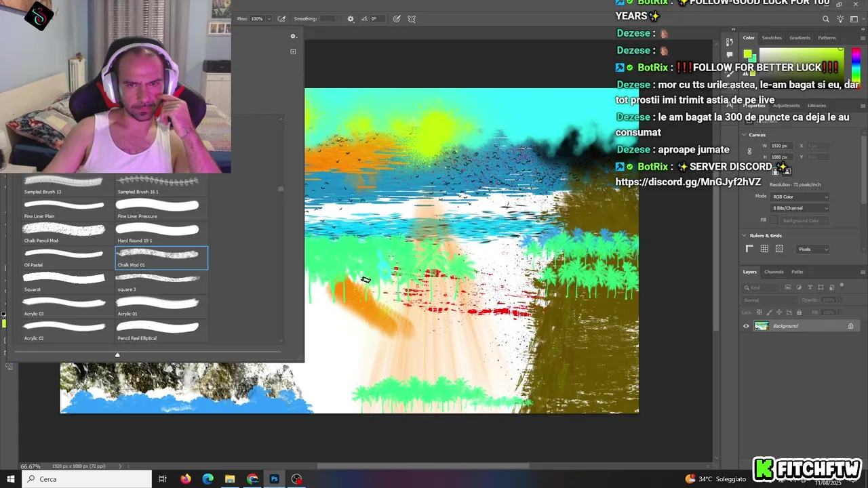Screen dimensions: 868x488
Task: Open RGB Color mode dropdown
Action: [800, 197]
